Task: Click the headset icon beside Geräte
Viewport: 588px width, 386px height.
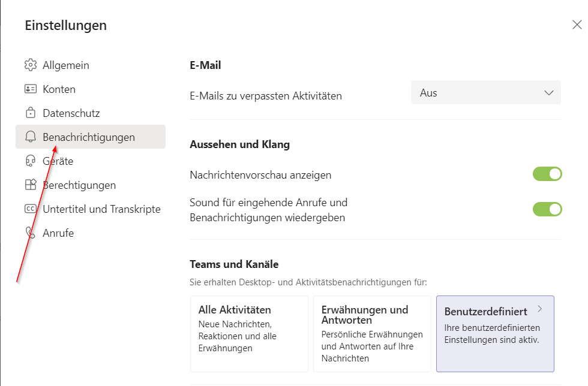Action: (31, 161)
